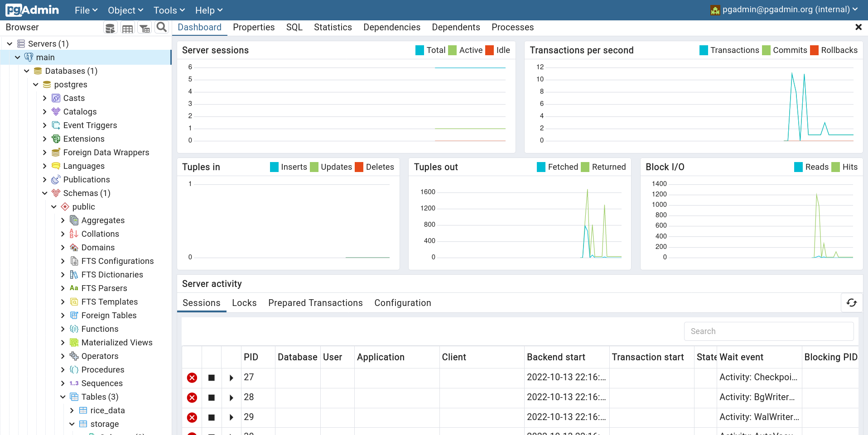Screen dimensions: 868x435
Task: Select the Aggregates tree item
Action: 103,220
